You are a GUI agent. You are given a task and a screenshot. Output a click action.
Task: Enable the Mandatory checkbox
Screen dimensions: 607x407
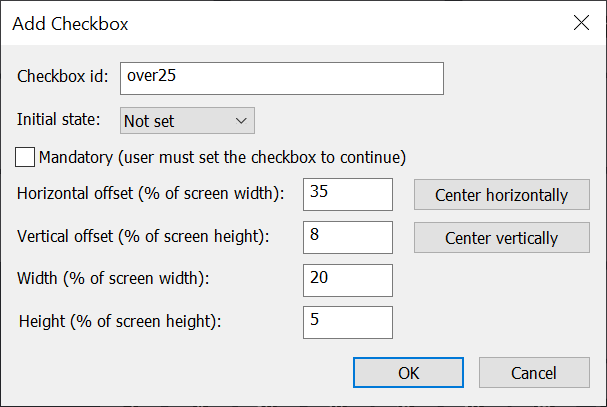pyautogui.click(x=26, y=157)
